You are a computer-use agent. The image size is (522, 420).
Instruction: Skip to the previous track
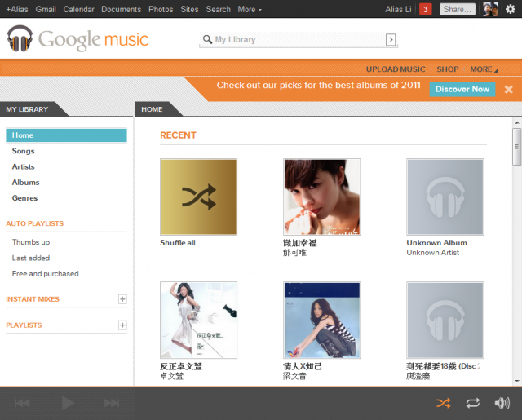[22, 403]
